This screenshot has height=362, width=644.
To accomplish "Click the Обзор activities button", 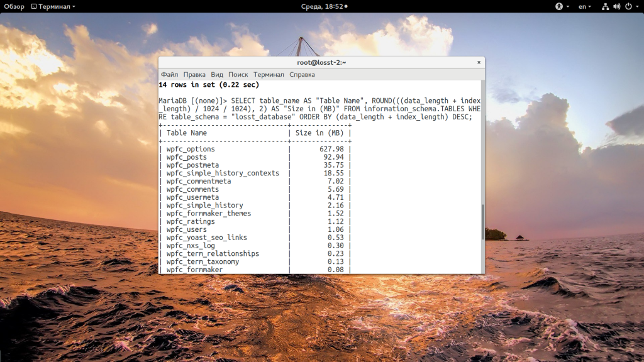I will coord(14,6).
